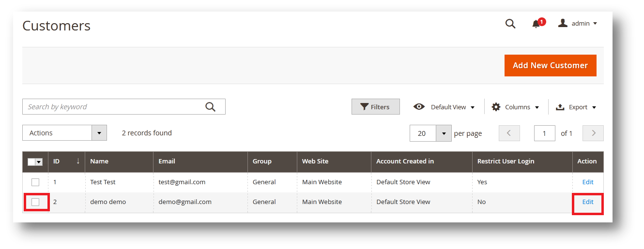Click the 2 records found text
644x249 pixels.
147,133
